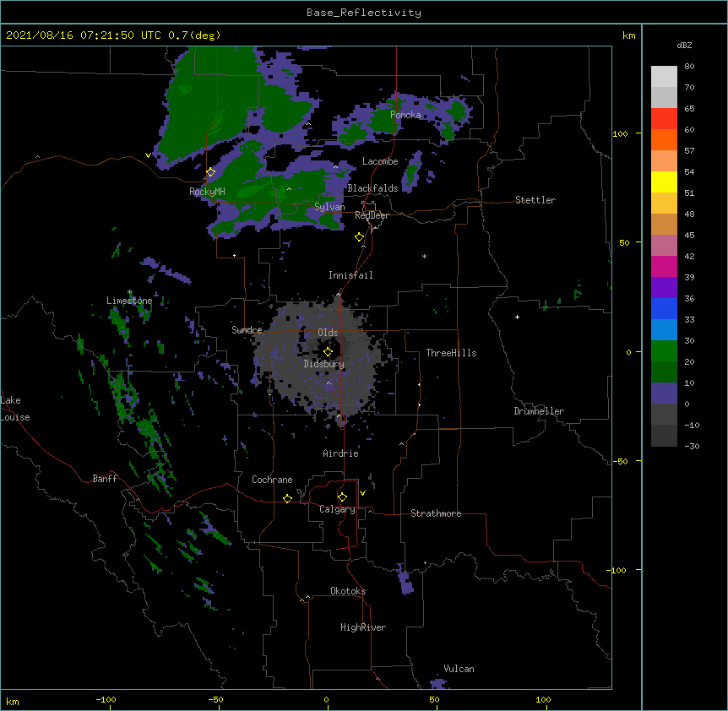
Task: Click the Lake Louise label
Action: coord(14,409)
